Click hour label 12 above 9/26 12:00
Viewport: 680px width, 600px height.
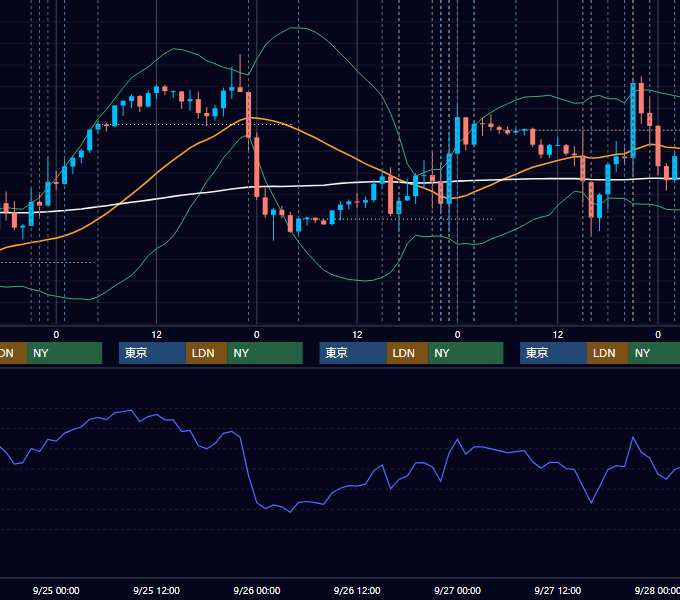click(357, 335)
